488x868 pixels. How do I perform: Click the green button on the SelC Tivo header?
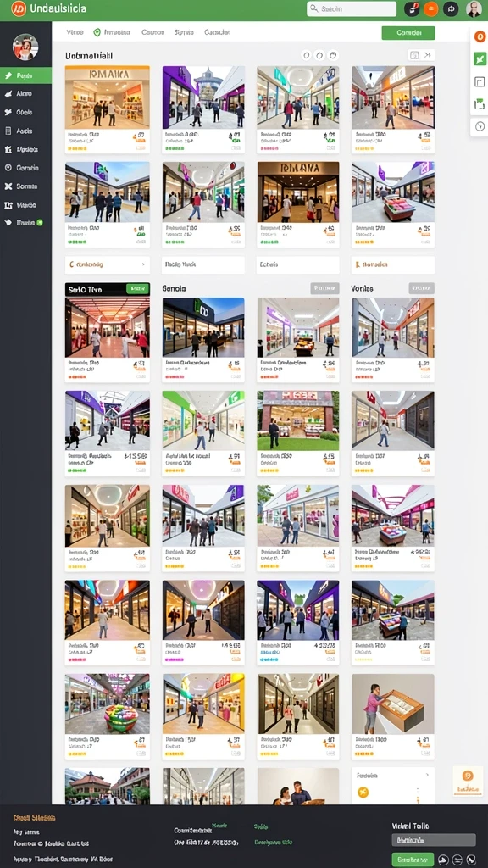click(x=138, y=288)
